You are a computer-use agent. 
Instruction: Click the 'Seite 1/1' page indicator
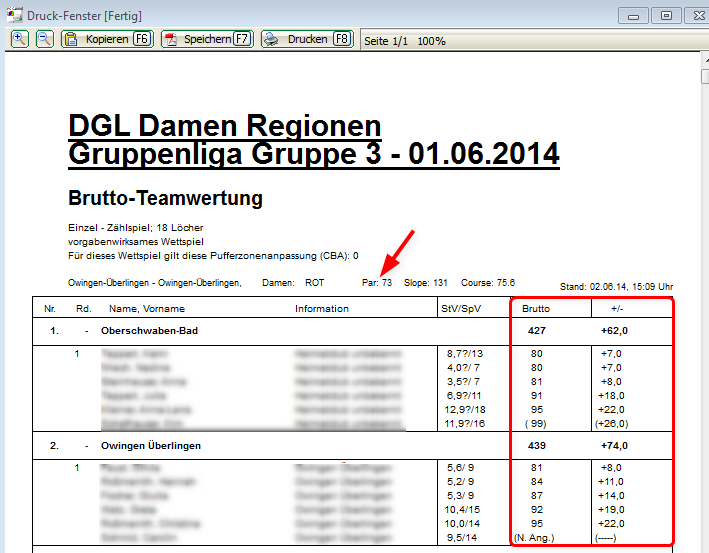pos(386,40)
